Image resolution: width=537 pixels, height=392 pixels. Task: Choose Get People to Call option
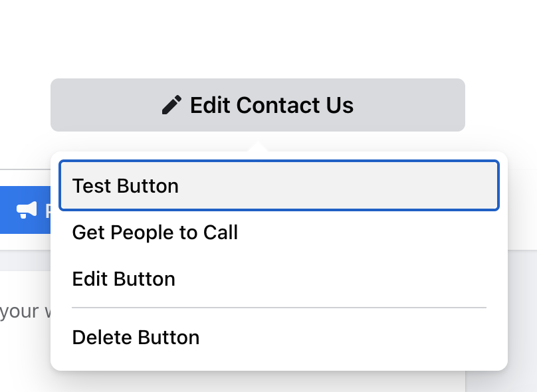tap(278, 233)
